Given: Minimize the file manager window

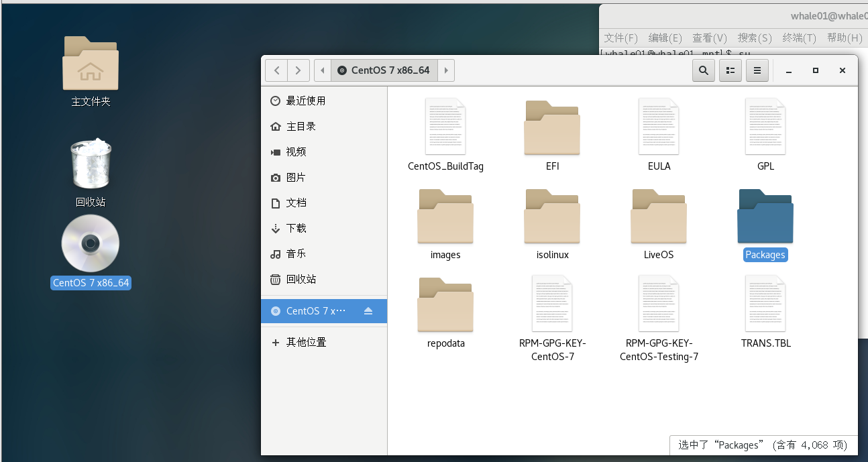Looking at the screenshot, I should 790,70.
